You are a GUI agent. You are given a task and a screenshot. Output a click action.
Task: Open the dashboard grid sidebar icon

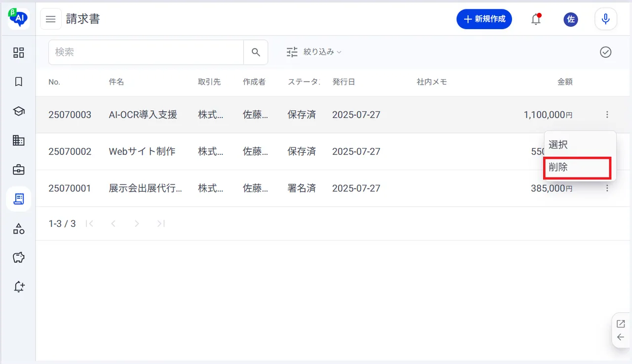point(19,53)
